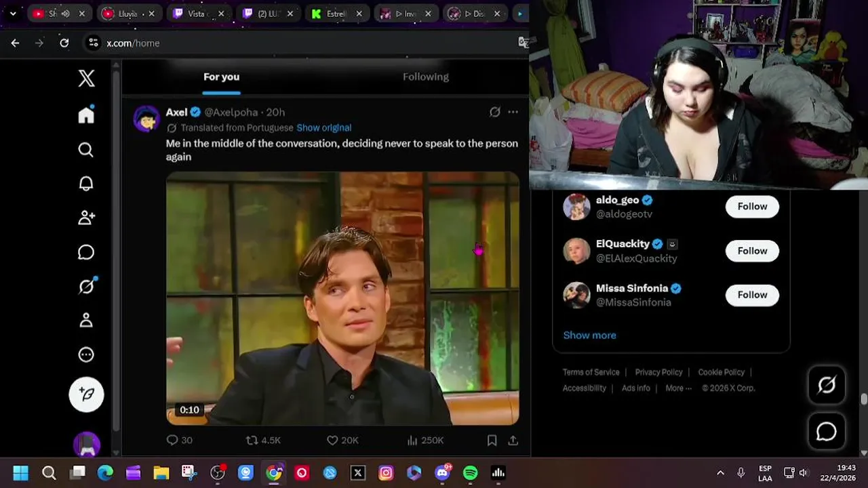Viewport: 868px width, 488px height.
Task: Open the Profile sidebar icon
Action: coord(86,320)
